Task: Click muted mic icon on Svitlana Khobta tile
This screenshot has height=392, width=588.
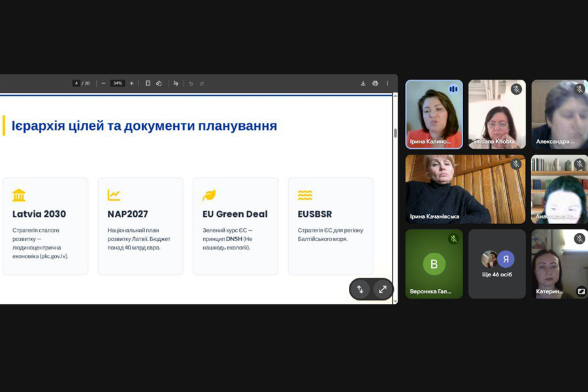Action: click(x=516, y=90)
